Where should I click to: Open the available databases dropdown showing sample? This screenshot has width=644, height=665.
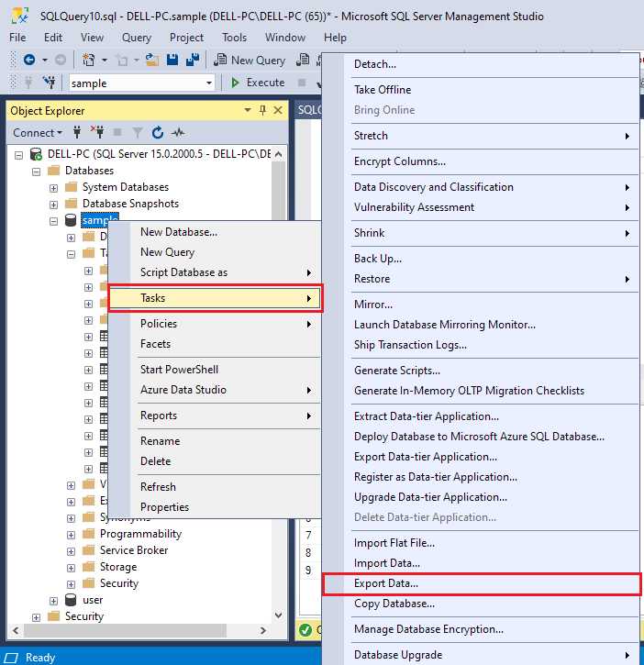coord(209,83)
